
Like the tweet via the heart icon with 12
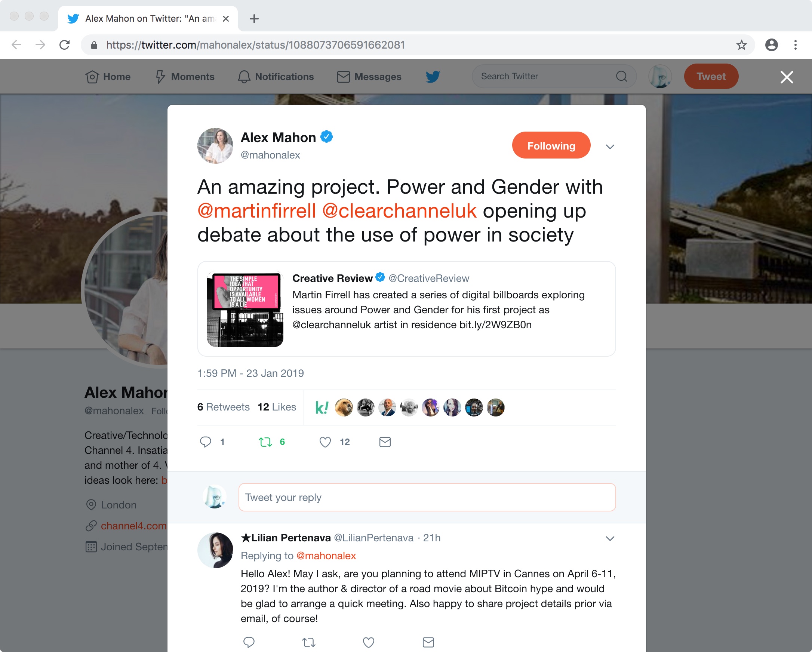[325, 442]
